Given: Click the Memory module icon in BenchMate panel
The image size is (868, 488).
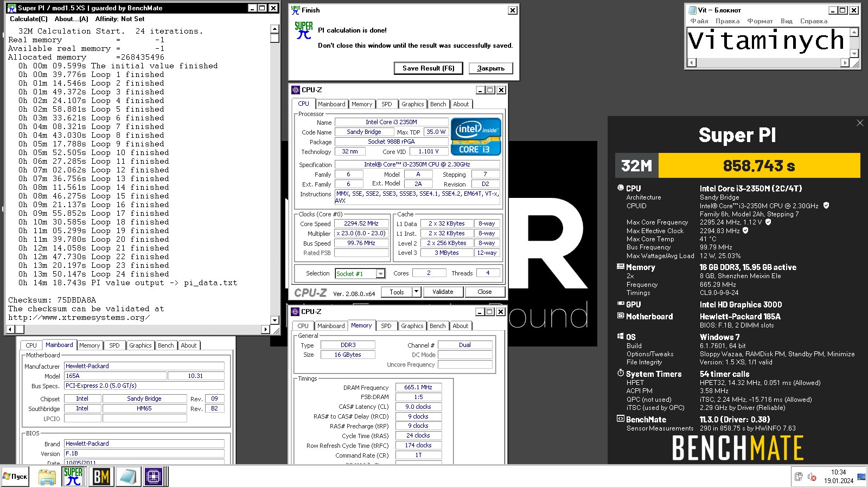Looking at the screenshot, I should pyautogui.click(x=621, y=266).
